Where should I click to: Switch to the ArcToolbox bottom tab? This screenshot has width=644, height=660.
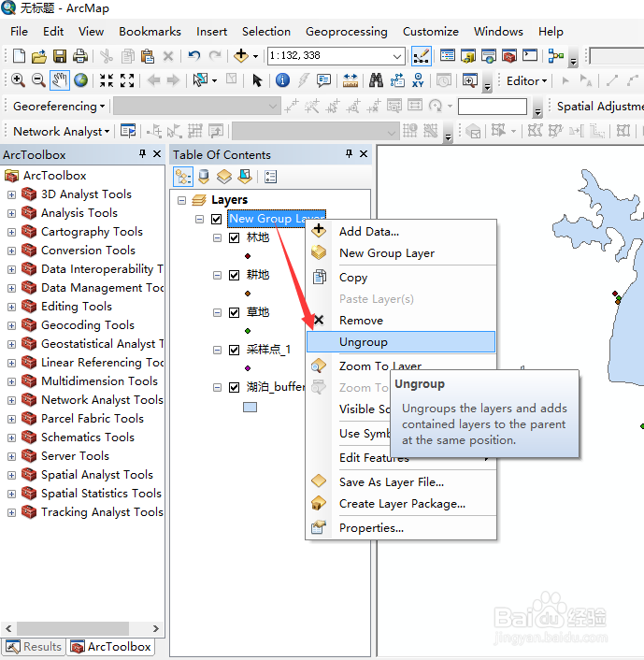(x=110, y=647)
